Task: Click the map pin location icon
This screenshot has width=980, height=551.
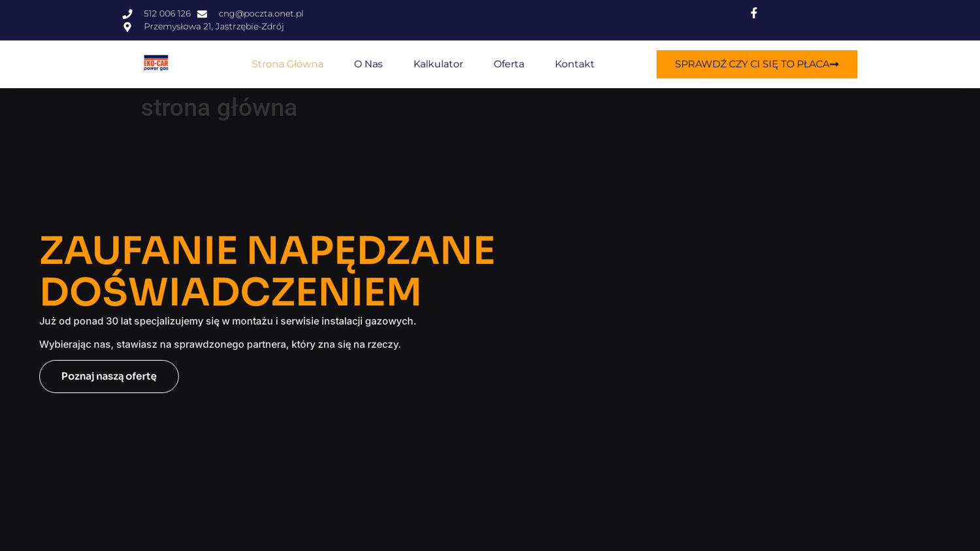Action: [127, 27]
